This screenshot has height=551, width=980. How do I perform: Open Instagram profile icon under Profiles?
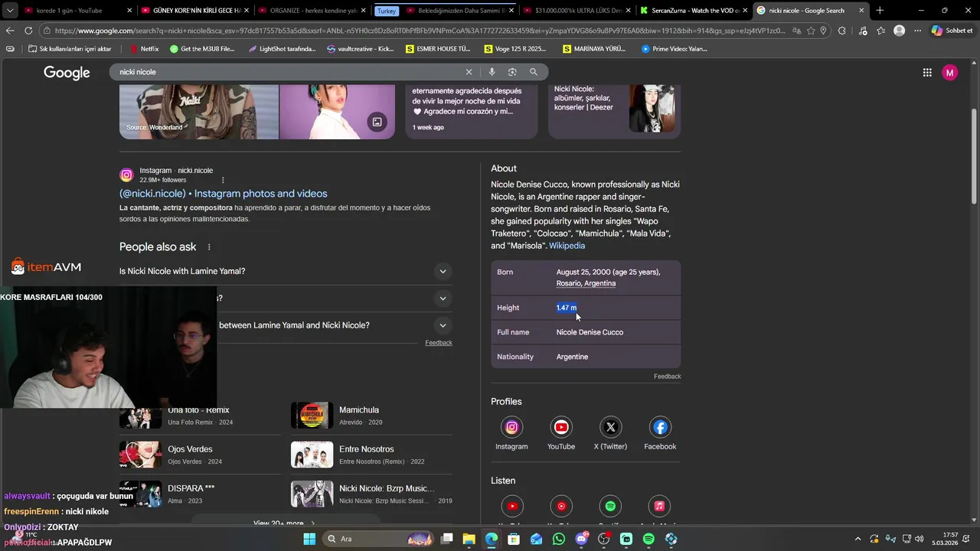pyautogui.click(x=511, y=427)
